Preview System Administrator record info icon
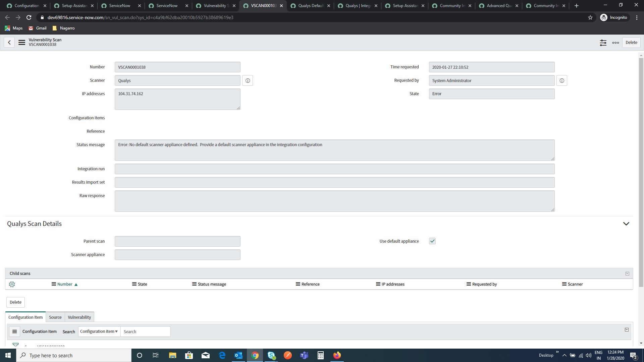 [562, 80]
